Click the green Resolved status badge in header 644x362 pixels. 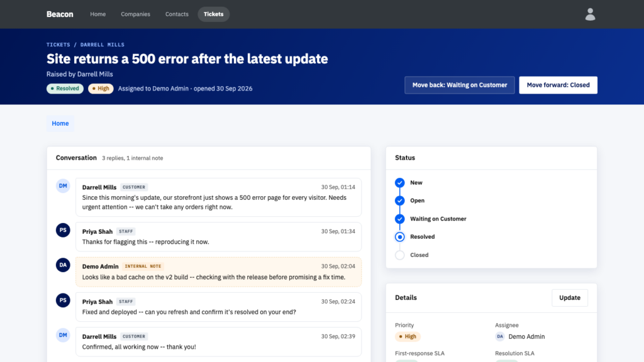tap(65, 89)
